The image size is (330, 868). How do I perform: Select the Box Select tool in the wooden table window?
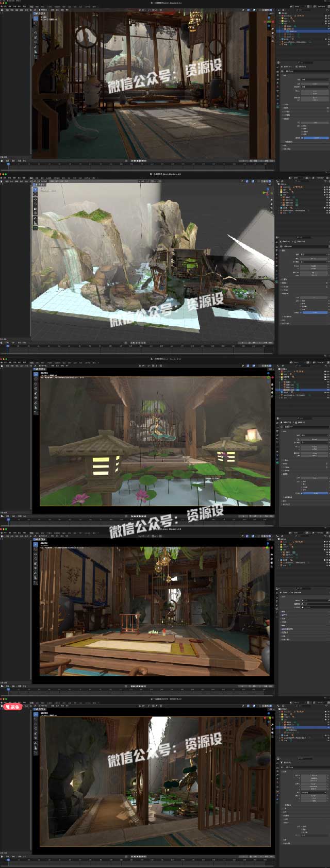tap(36, 544)
